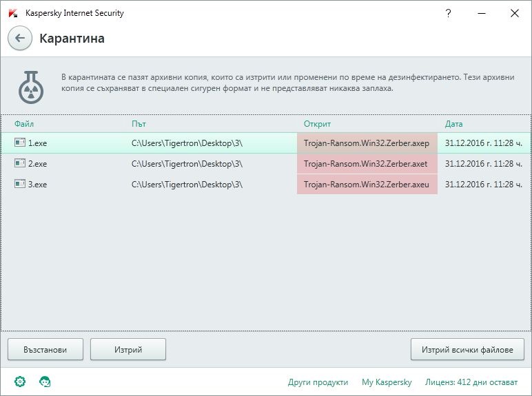Click the path cell in the 3.exe row

[x=187, y=185]
